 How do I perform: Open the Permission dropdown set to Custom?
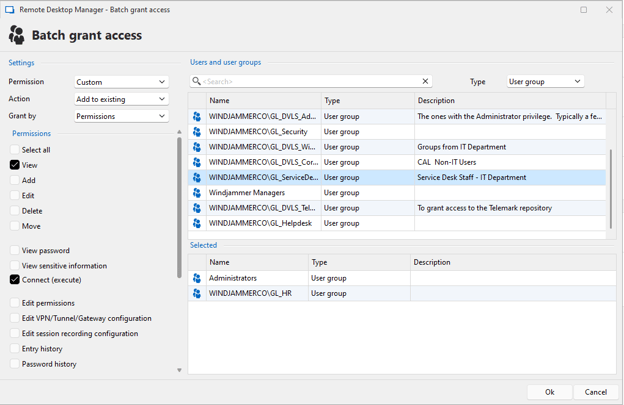(x=121, y=82)
